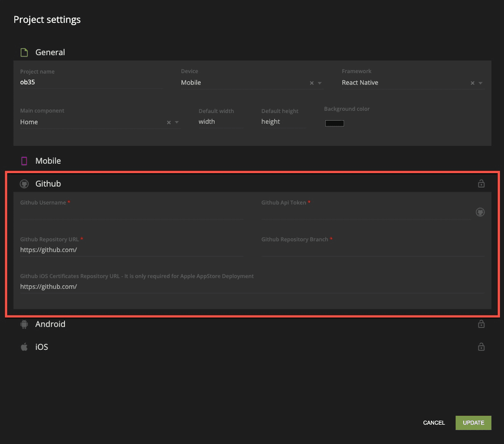Click the UPDATE button
Image resolution: width=504 pixels, height=444 pixels.
tap(473, 423)
